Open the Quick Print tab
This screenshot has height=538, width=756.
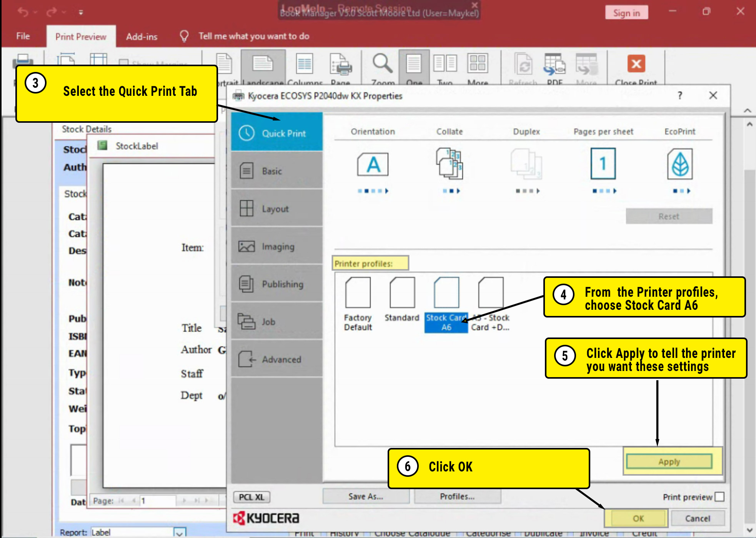click(x=277, y=133)
